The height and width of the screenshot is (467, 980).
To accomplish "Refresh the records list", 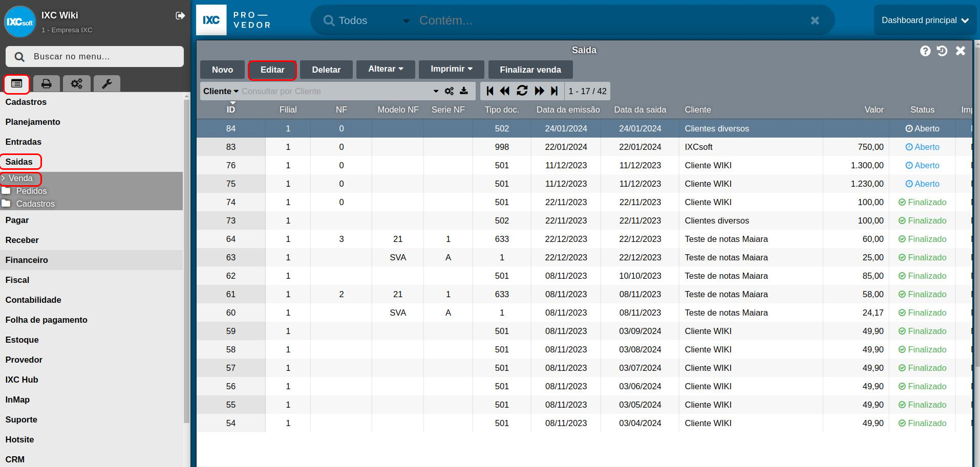I will point(522,91).
